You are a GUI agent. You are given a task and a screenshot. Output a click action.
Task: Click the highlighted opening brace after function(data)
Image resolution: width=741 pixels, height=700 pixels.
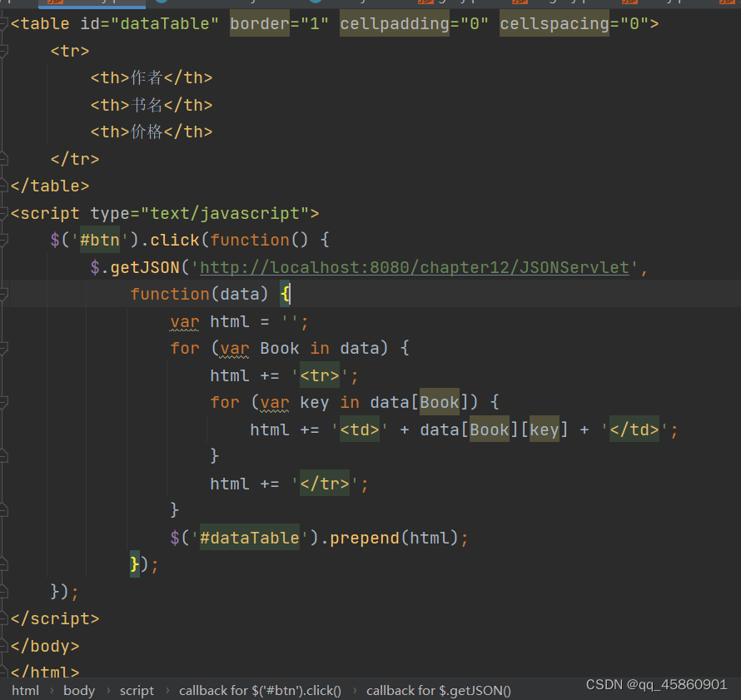tap(285, 295)
